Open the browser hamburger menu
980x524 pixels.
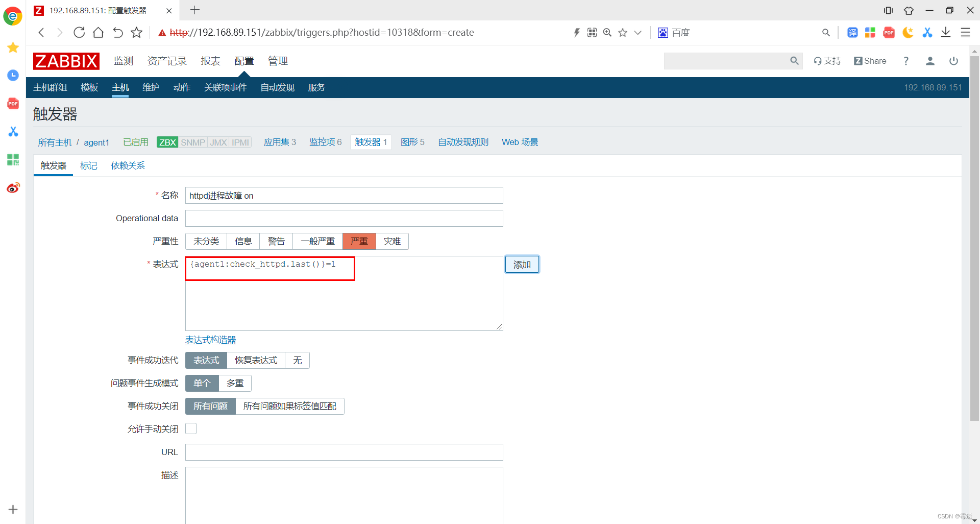tap(965, 33)
